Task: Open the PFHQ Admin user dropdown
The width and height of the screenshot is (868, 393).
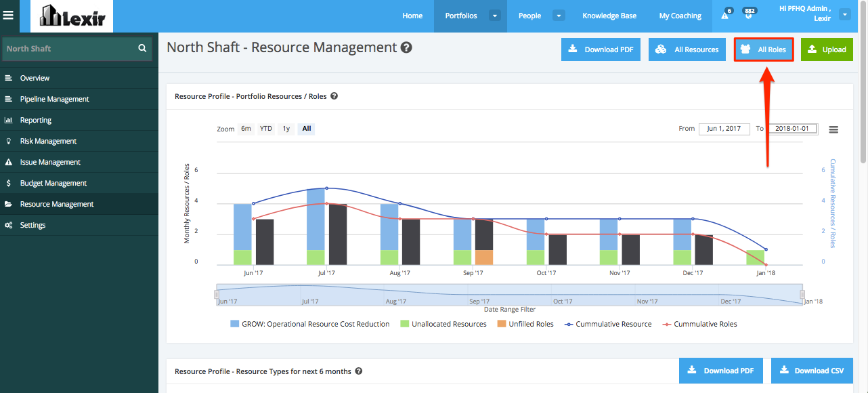Action: tap(844, 14)
